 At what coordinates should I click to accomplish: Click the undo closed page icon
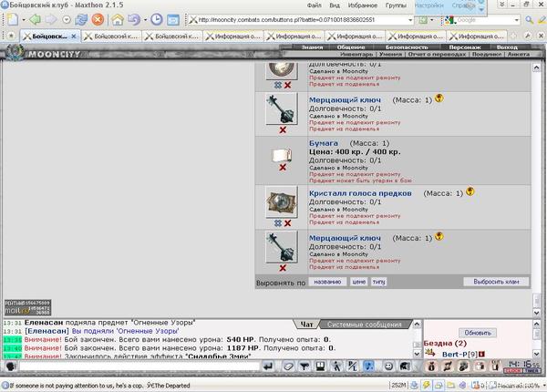(x=134, y=19)
